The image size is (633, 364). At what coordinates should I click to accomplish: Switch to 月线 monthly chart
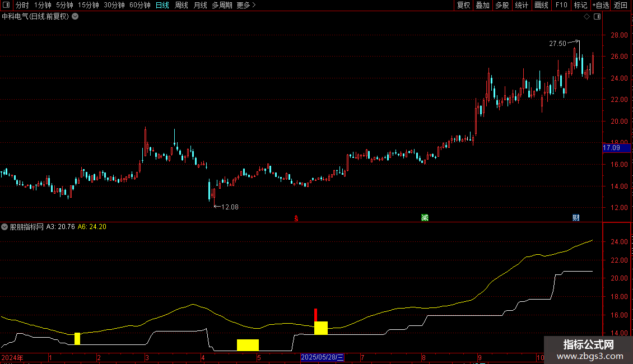click(x=200, y=5)
